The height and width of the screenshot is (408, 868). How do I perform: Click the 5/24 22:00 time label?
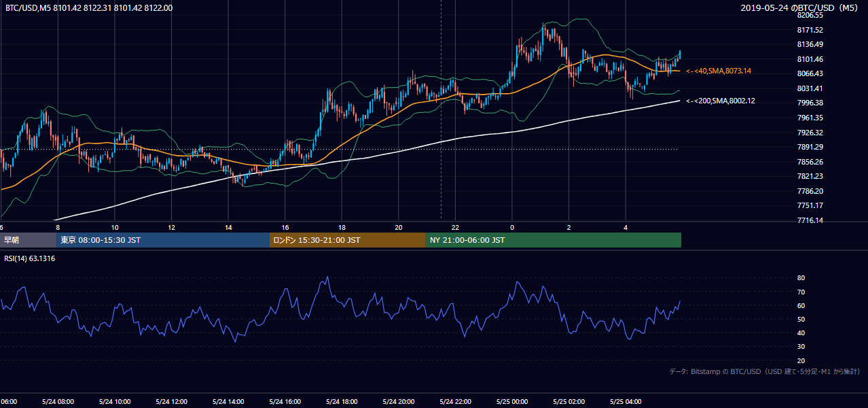click(454, 402)
